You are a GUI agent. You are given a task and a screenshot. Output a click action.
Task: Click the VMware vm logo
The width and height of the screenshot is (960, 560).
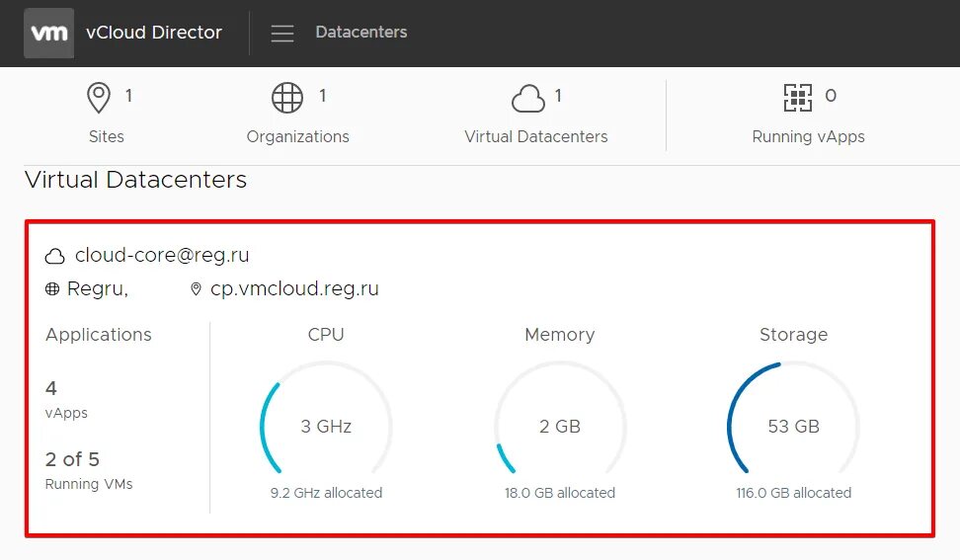point(48,34)
